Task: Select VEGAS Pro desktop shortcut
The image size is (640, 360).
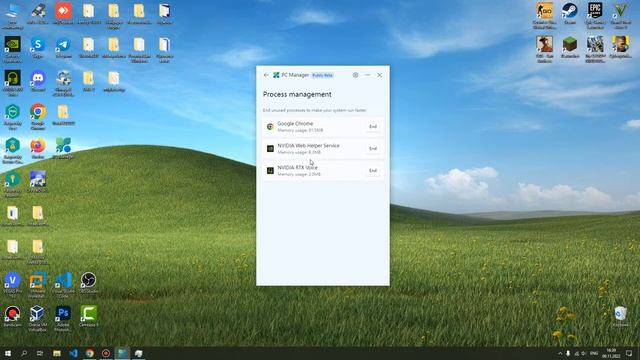Action: (12, 284)
